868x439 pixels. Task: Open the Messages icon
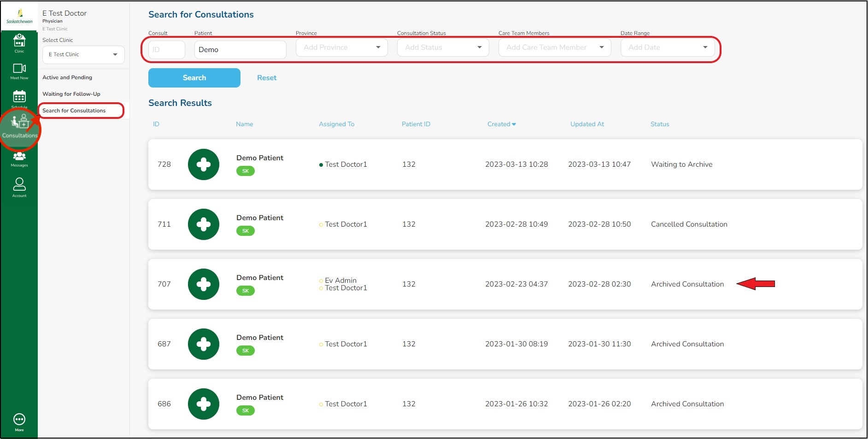pos(19,158)
